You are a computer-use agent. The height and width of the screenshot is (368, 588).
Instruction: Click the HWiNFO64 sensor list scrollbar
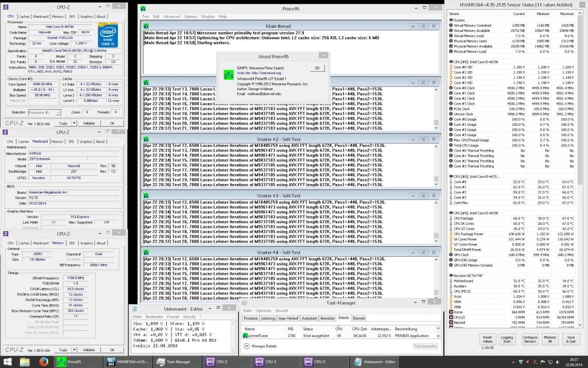[x=580, y=169]
